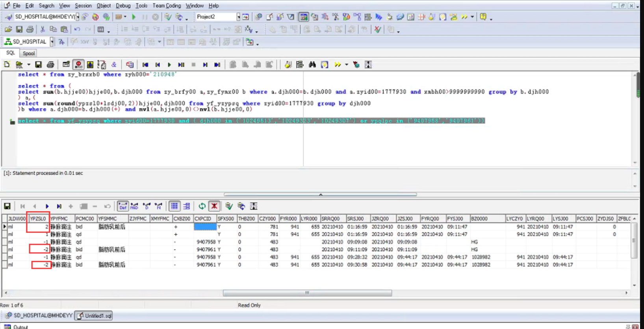Click the green Refresh Grid icon
Viewport: 644px width, 329px height.
tap(202, 206)
